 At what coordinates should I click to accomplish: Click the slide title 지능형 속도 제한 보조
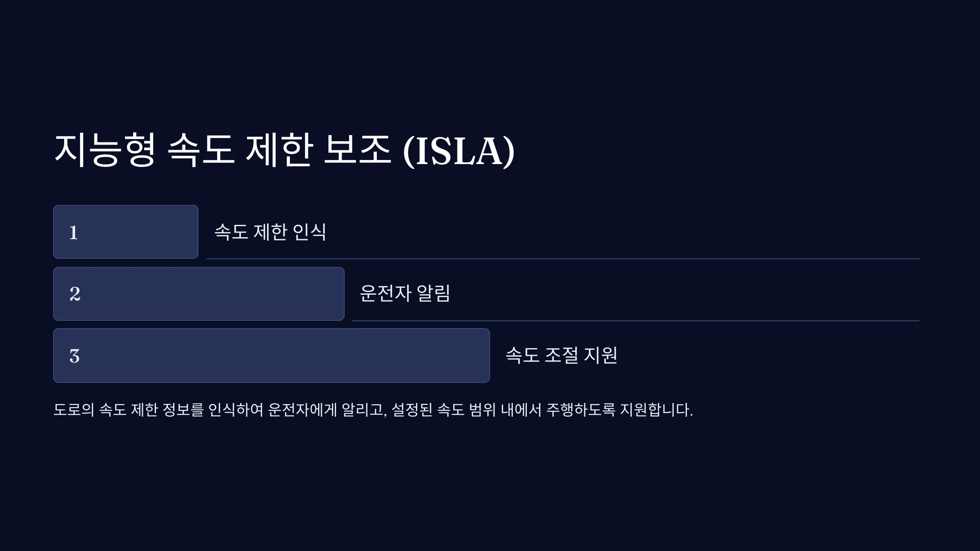click(223, 150)
